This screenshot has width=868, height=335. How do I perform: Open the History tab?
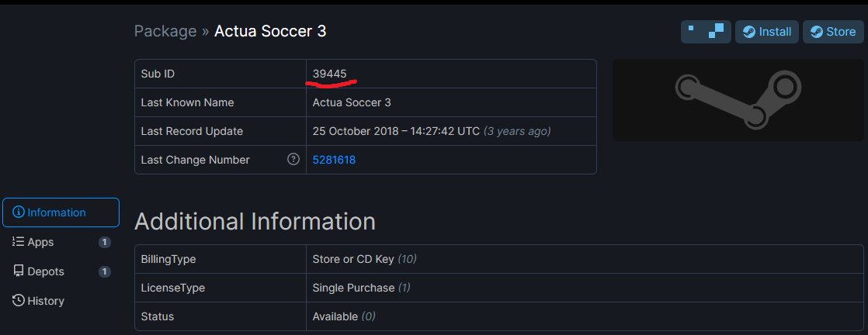point(61,301)
